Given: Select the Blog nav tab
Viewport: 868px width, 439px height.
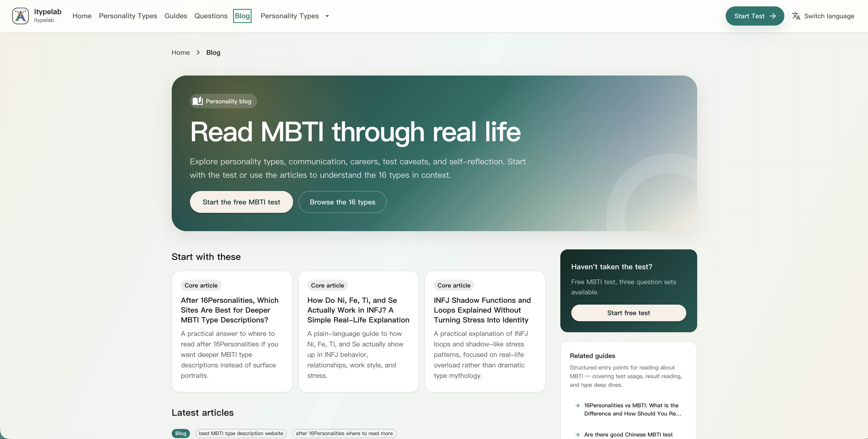Looking at the screenshot, I should pos(242,16).
